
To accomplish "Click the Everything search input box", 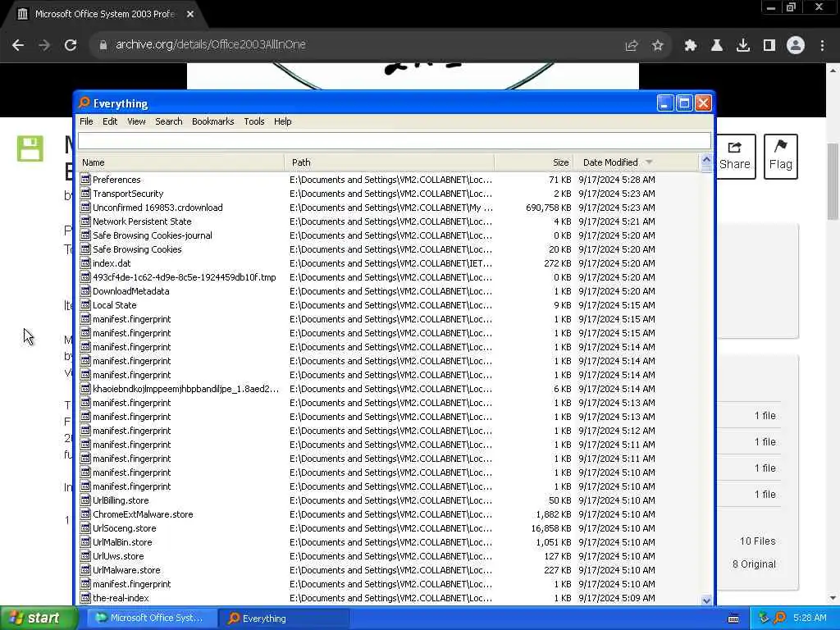I will pos(395,141).
